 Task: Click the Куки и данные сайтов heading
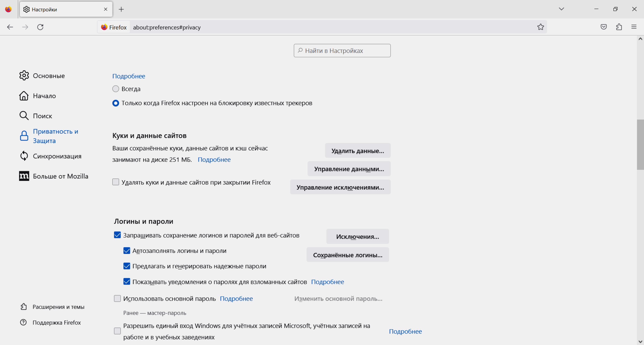tap(149, 136)
